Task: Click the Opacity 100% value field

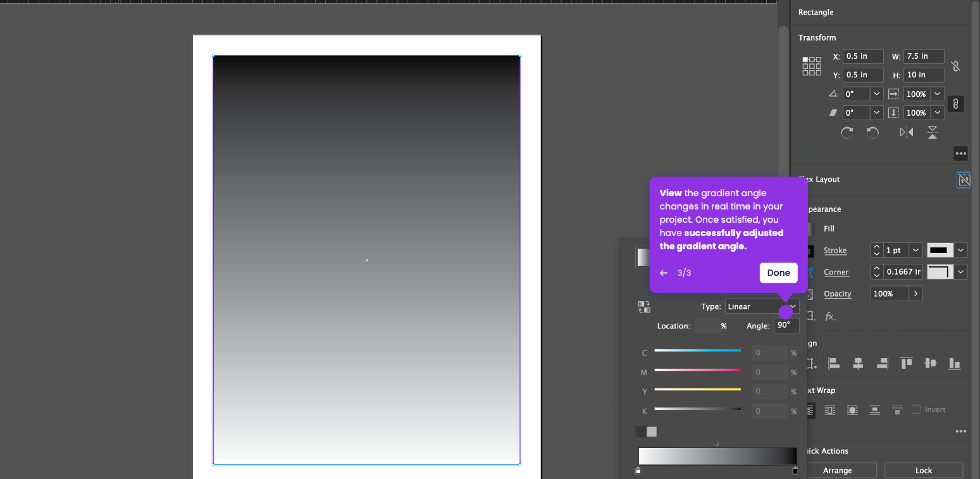Action: 890,294
